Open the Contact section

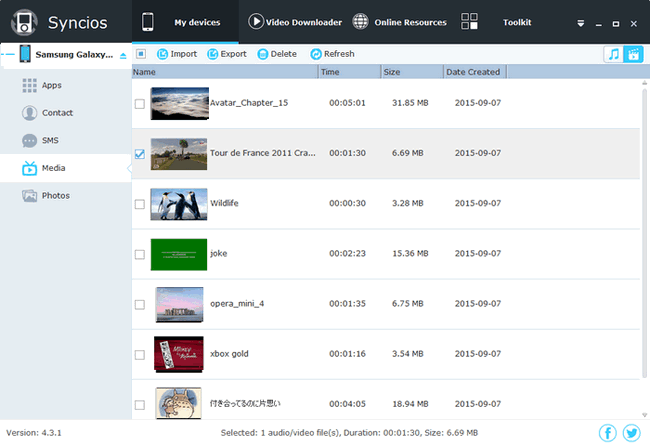(56, 113)
